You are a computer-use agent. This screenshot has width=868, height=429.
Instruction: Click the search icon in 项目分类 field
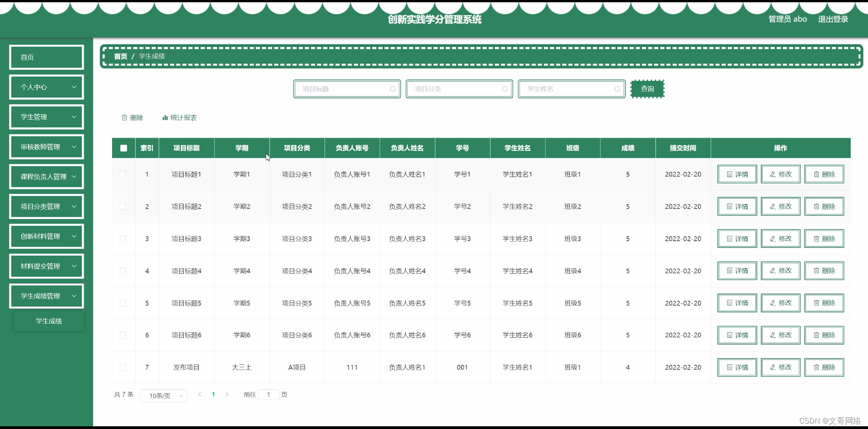click(505, 89)
